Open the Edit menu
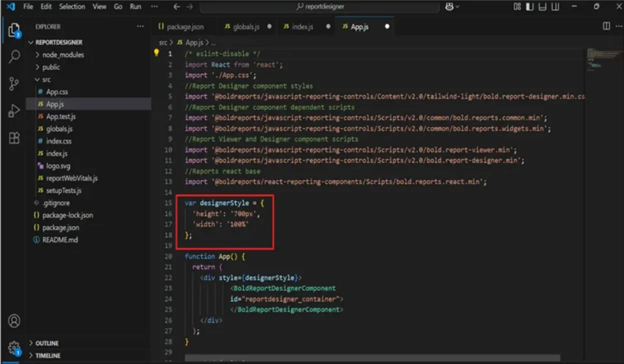The height and width of the screenshot is (364, 624). (x=46, y=7)
